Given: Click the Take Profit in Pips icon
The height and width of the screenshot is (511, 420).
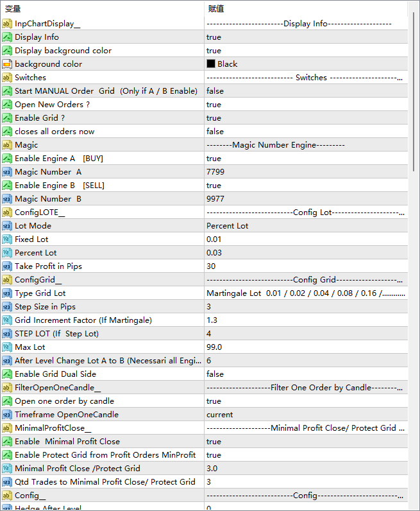Looking at the screenshot, I should coord(7,266).
